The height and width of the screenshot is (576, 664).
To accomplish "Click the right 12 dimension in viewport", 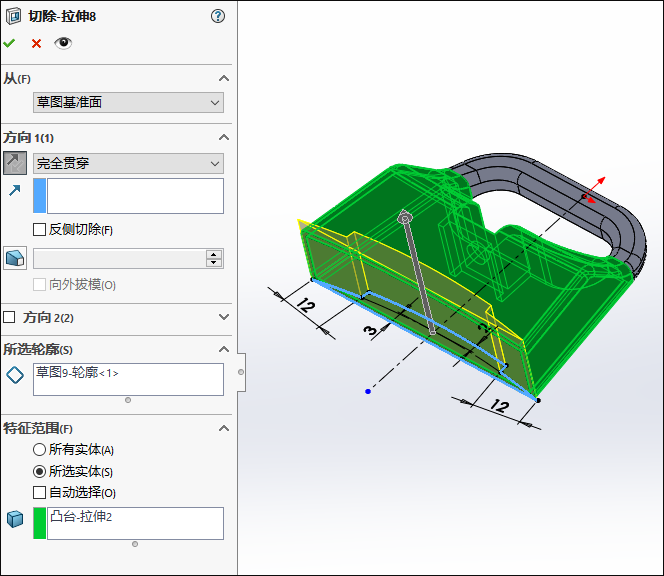I will [500, 406].
